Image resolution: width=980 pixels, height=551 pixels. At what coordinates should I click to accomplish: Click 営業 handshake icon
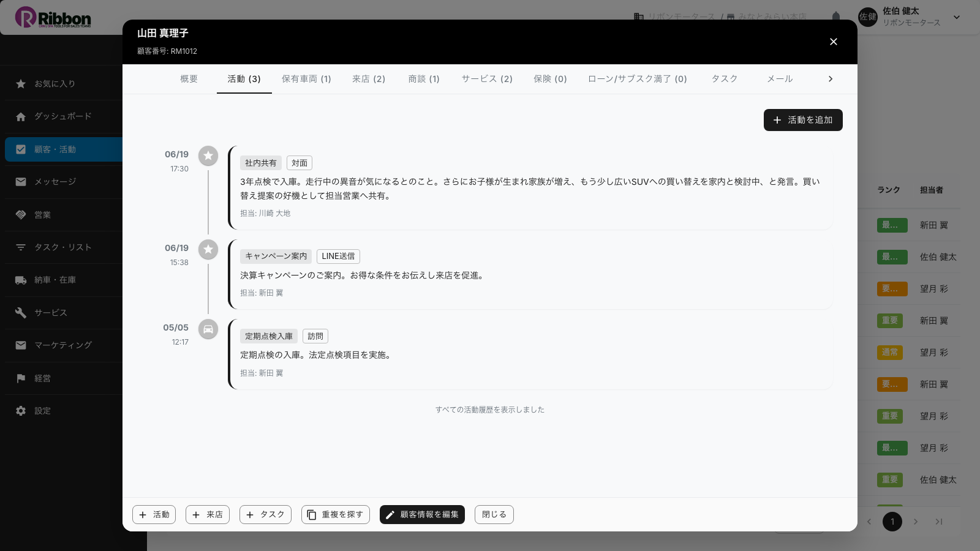[21, 215]
